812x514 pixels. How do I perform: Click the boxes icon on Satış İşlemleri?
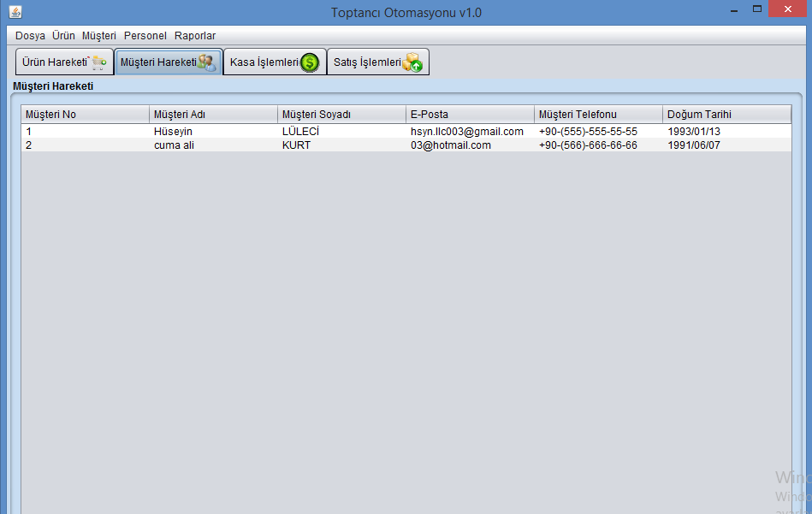pyautogui.click(x=412, y=62)
